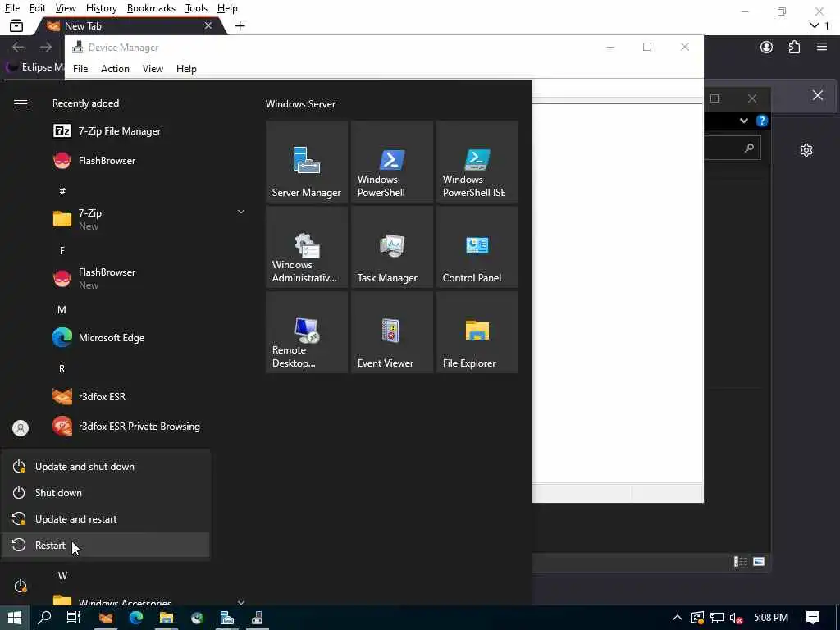
Task: Click the muted volume tray icon
Action: pyautogui.click(x=736, y=619)
